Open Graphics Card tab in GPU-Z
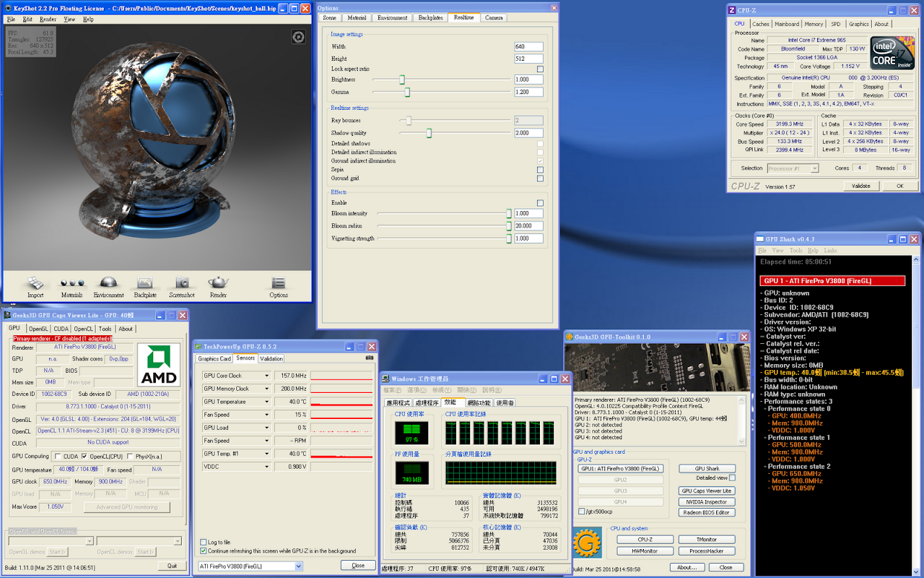Image resolution: width=924 pixels, height=578 pixels. pos(214,358)
